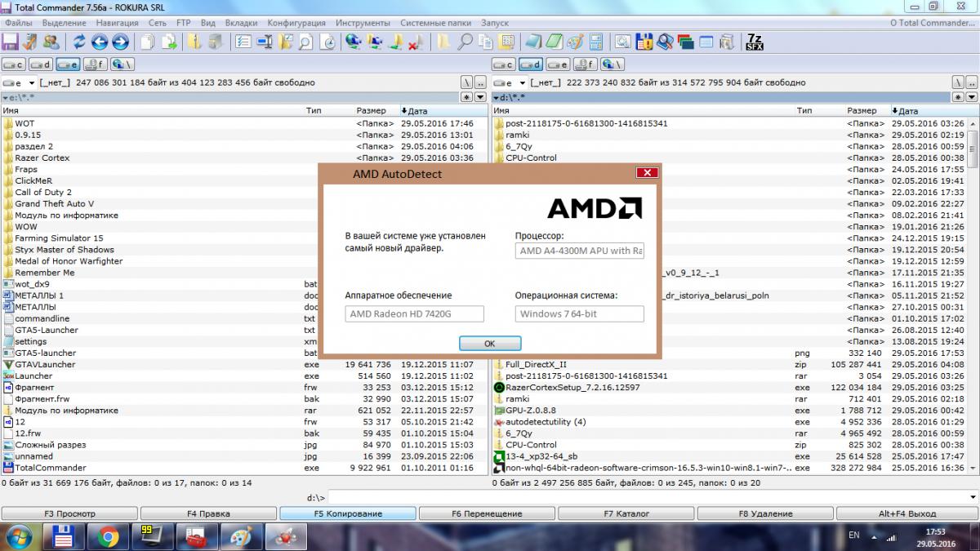Click the blue forward arrow toolbar icon
This screenshot has height=551, width=980.
point(120,42)
